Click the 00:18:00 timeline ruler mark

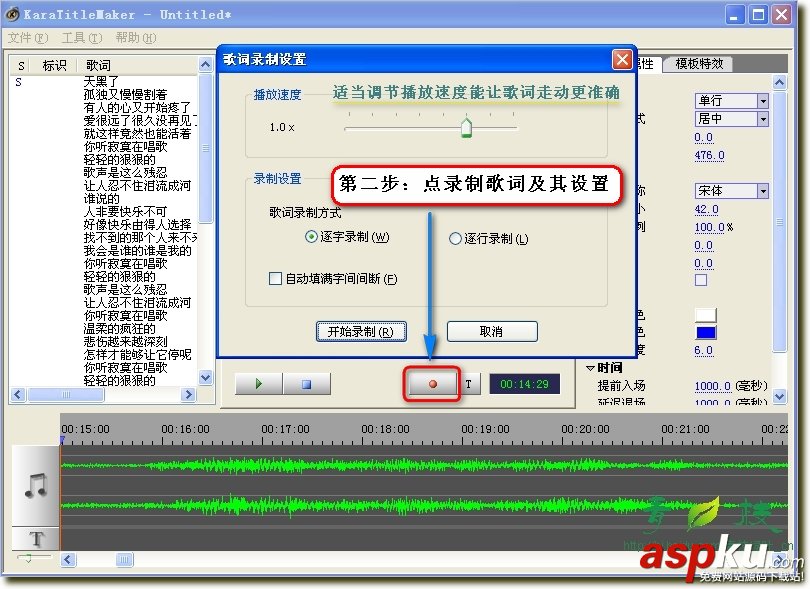(385, 429)
